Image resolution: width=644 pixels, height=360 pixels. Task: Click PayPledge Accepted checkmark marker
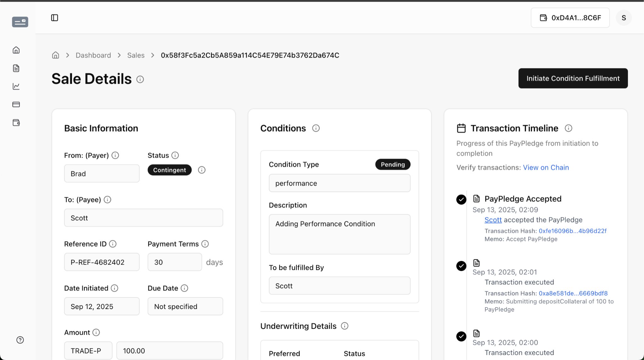461,200
